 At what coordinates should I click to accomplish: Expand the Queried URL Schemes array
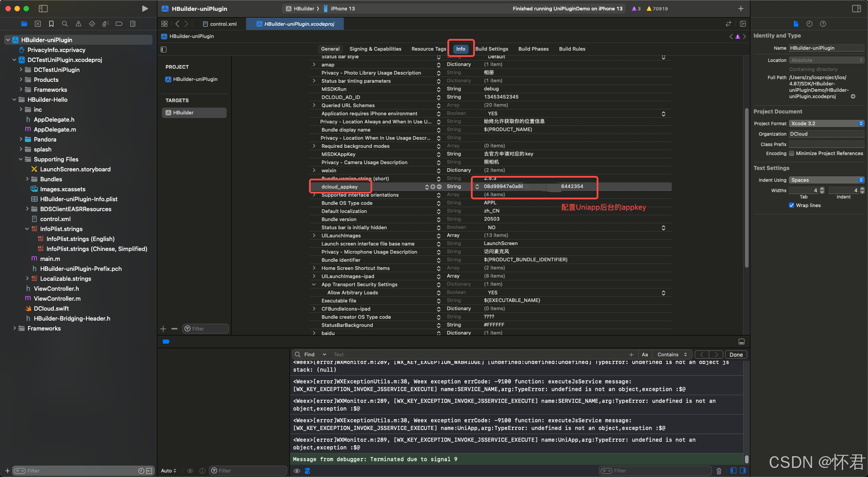click(x=314, y=105)
